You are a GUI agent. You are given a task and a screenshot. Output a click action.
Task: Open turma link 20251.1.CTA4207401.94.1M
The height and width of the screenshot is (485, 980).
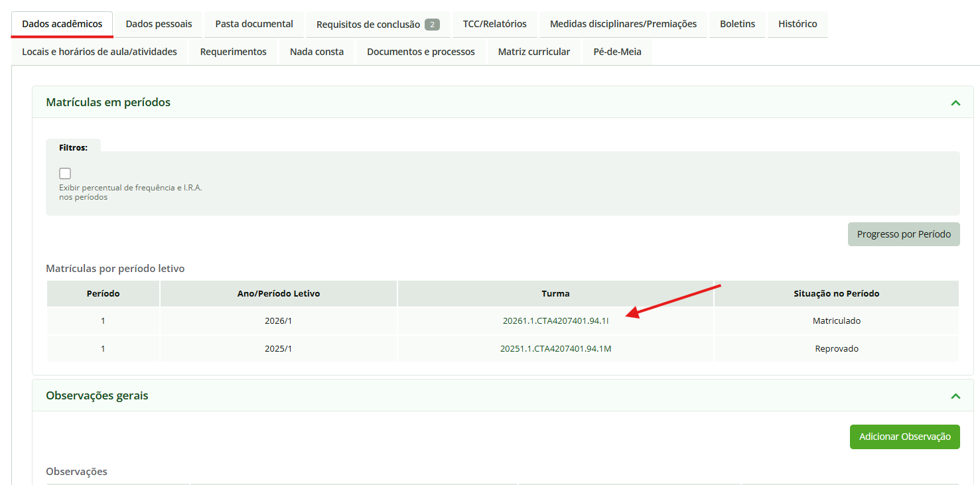[x=555, y=349]
